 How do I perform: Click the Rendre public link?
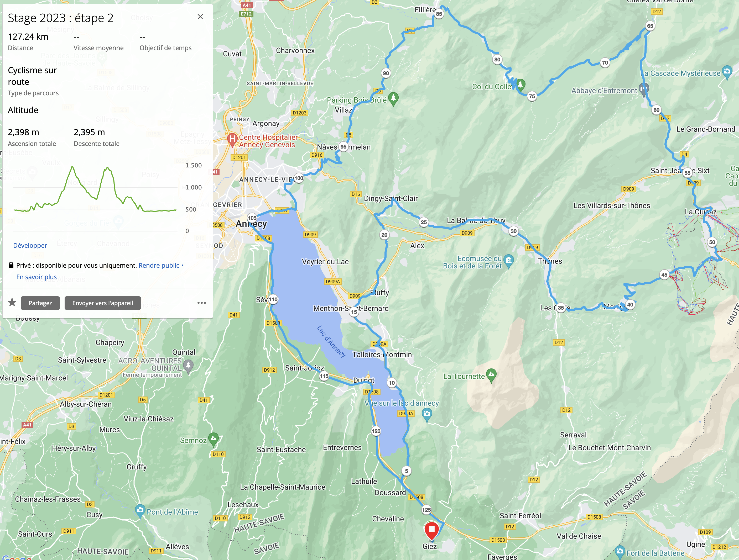(x=159, y=265)
